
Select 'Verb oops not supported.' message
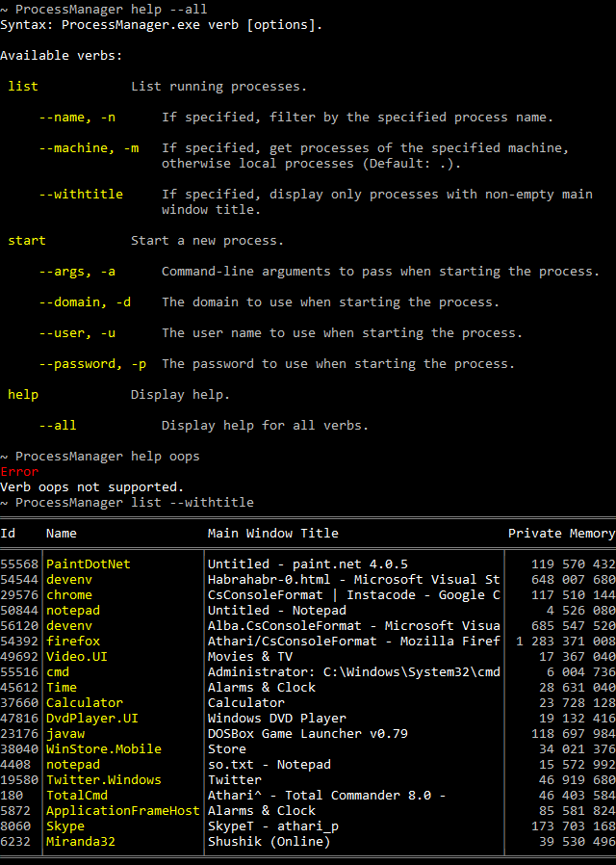coord(92,487)
